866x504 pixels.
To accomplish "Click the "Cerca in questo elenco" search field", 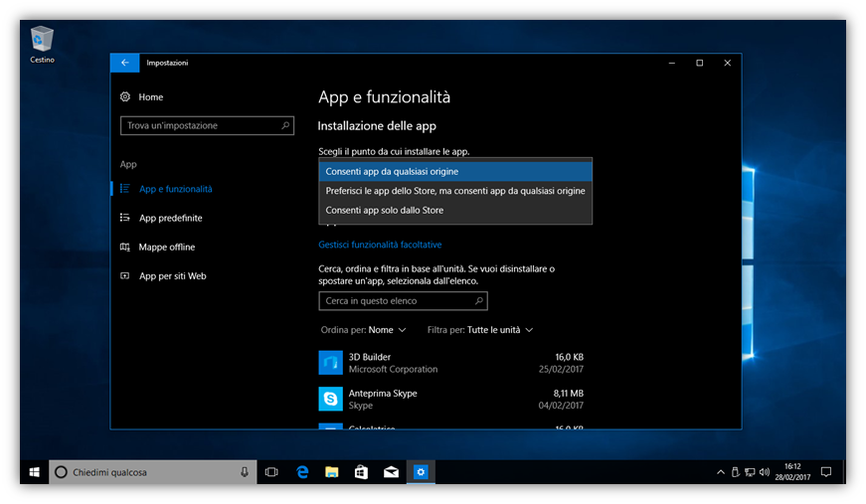I will [398, 301].
